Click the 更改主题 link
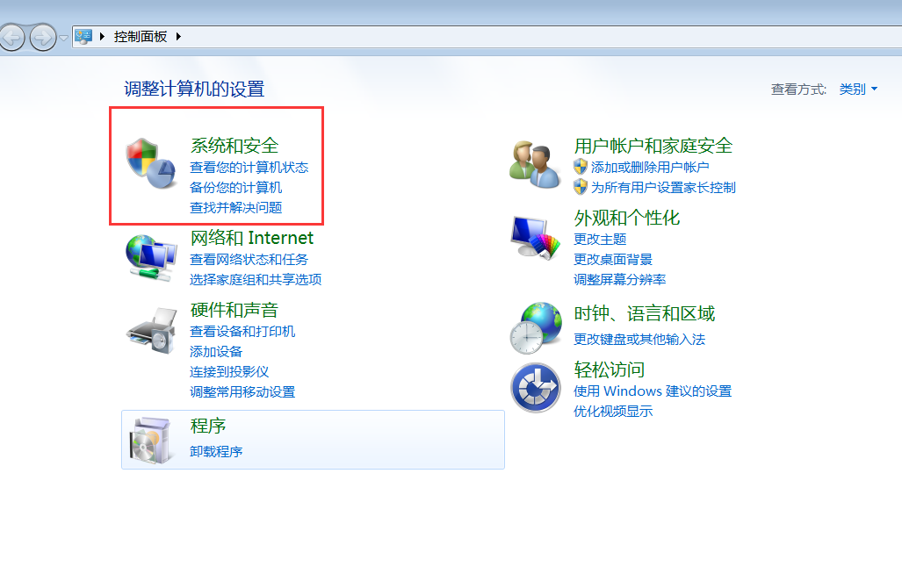This screenshot has height=588, width=902. [x=600, y=239]
